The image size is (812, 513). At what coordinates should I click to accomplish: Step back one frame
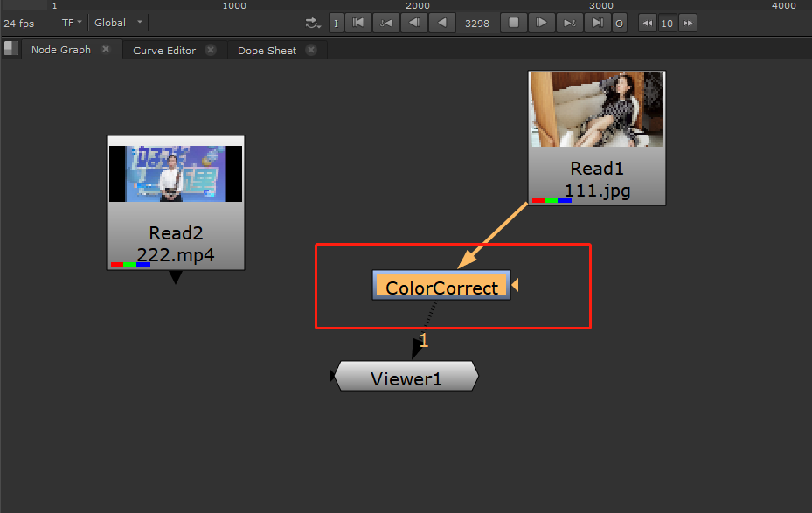click(413, 23)
